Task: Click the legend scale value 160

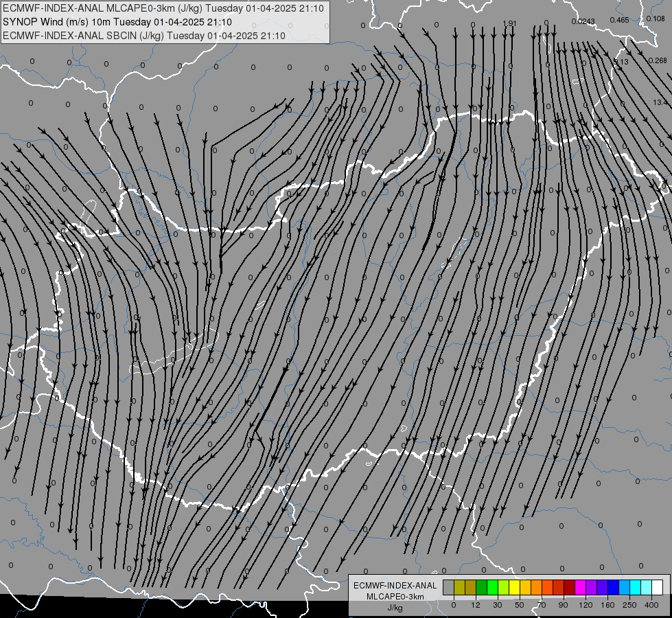Action: click(607, 605)
